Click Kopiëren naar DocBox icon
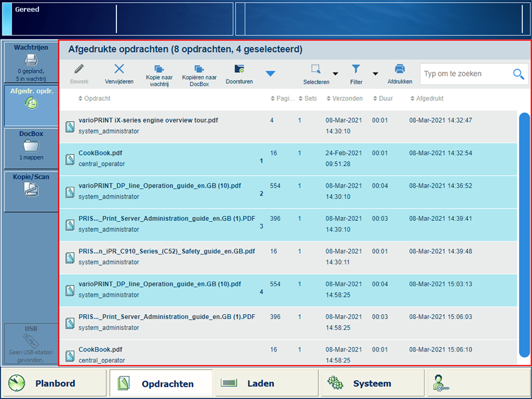Image resolution: width=532 pixels, height=399 pixels. (x=199, y=70)
